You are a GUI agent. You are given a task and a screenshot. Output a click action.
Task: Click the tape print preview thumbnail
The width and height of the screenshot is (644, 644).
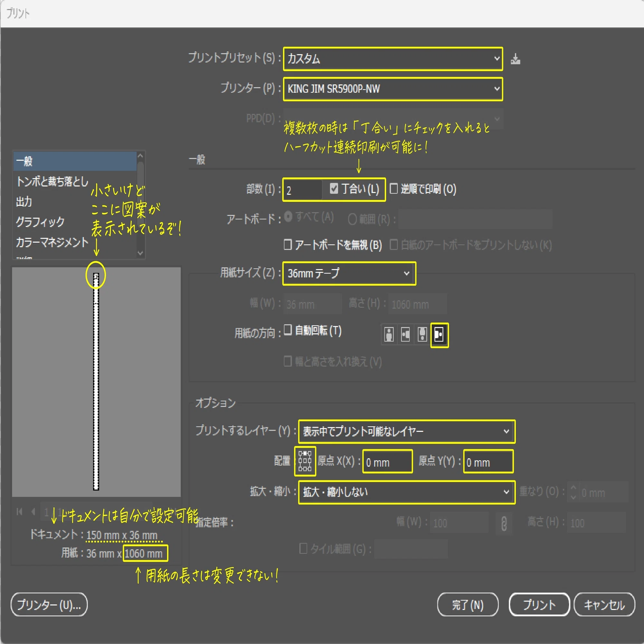click(x=96, y=382)
